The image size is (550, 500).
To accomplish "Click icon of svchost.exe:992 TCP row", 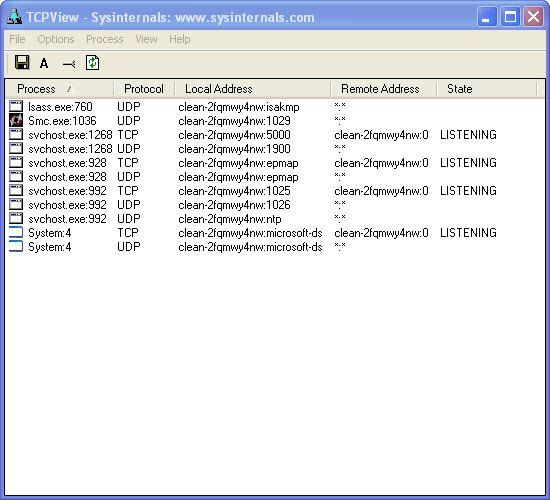I will 16,191.
